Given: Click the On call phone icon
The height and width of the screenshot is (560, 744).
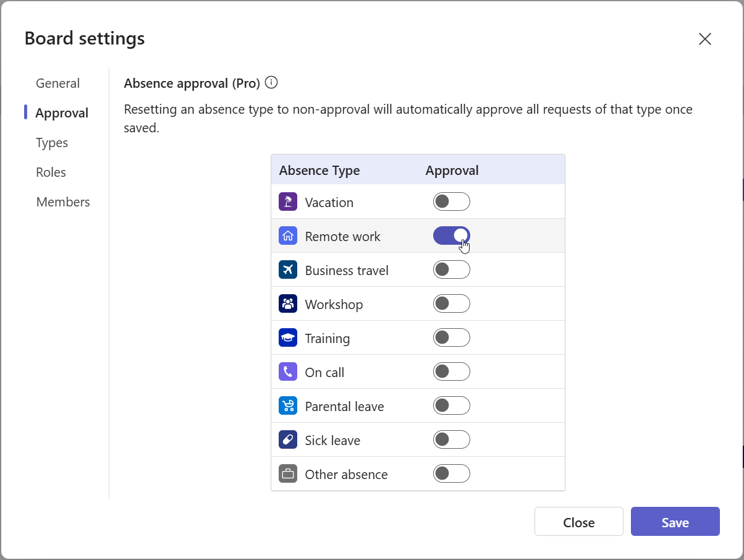Looking at the screenshot, I should click(x=288, y=372).
